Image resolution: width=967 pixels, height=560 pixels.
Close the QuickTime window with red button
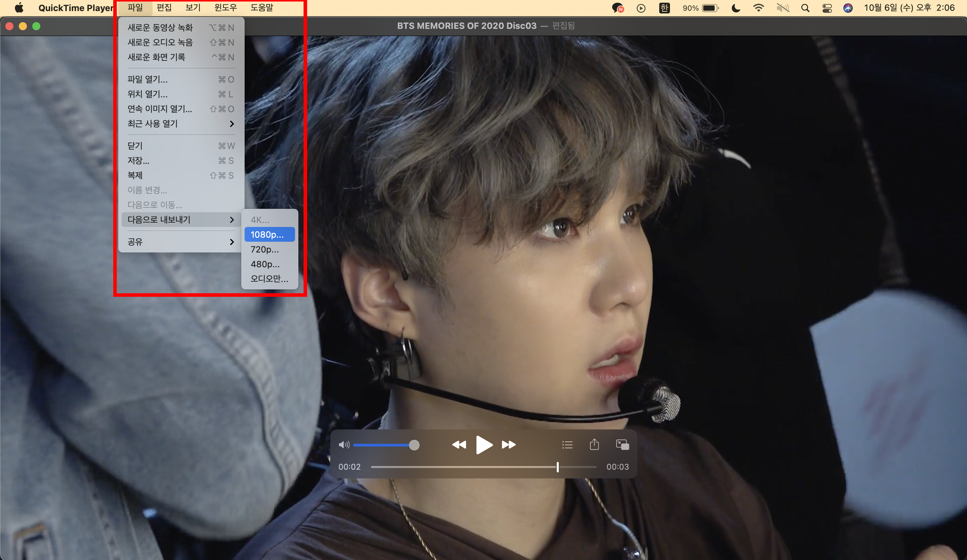[x=10, y=26]
